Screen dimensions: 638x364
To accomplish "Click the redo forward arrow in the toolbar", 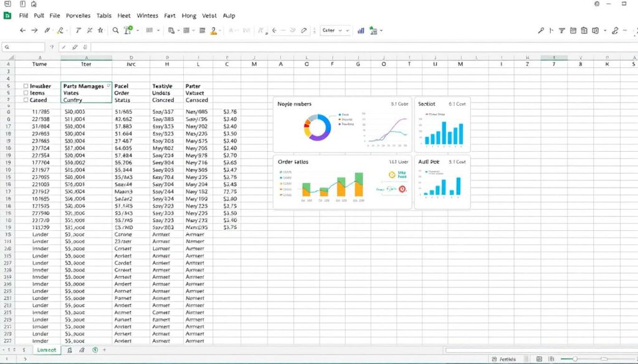I will pos(35,30).
